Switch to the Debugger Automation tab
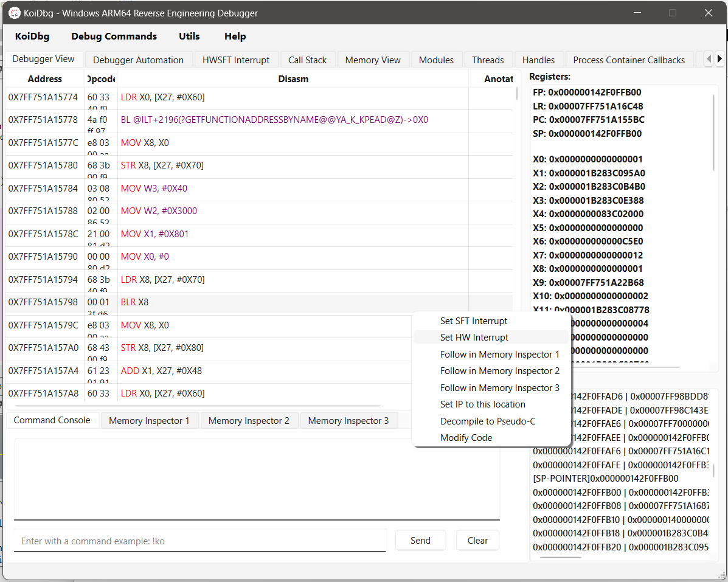Viewport: 728px width, 582px height. tap(138, 60)
